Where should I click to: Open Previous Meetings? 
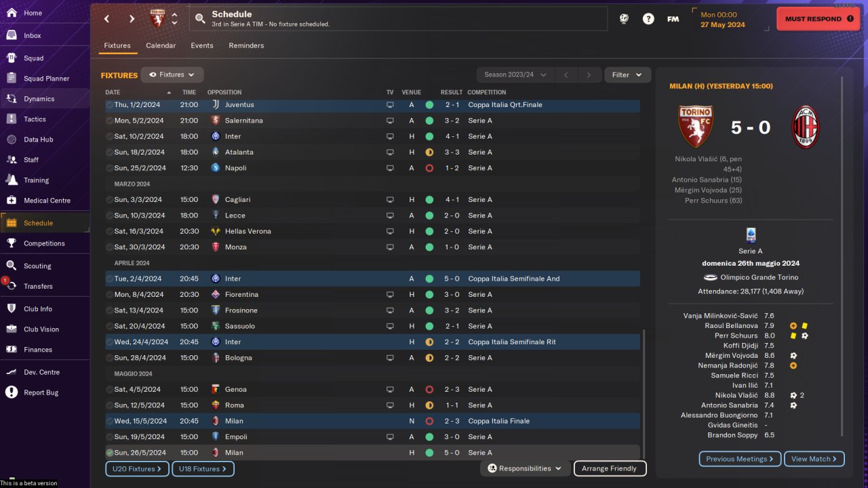pyautogui.click(x=740, y=459)
